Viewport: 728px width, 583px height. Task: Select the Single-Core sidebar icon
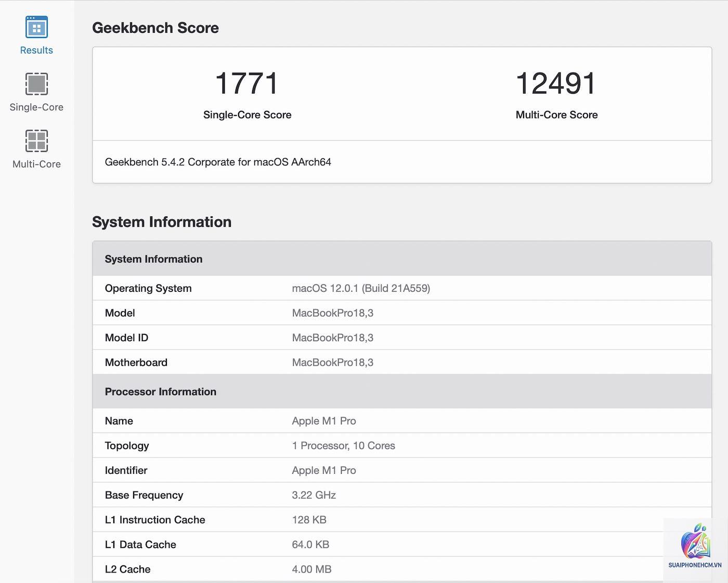[36, 84]
